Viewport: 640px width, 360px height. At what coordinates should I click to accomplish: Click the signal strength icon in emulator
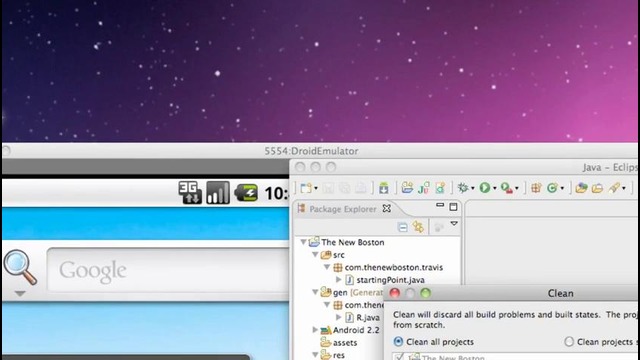coord(218,192)
